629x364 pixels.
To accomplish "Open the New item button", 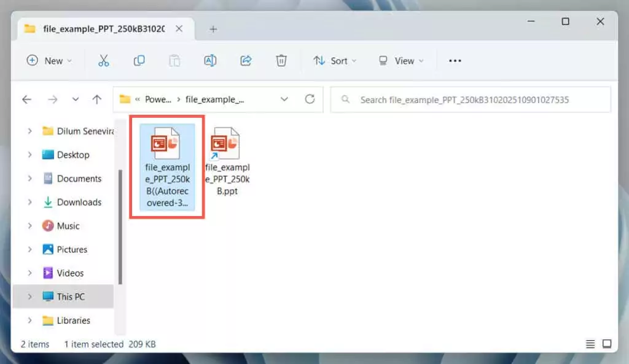I will (49, 60).
